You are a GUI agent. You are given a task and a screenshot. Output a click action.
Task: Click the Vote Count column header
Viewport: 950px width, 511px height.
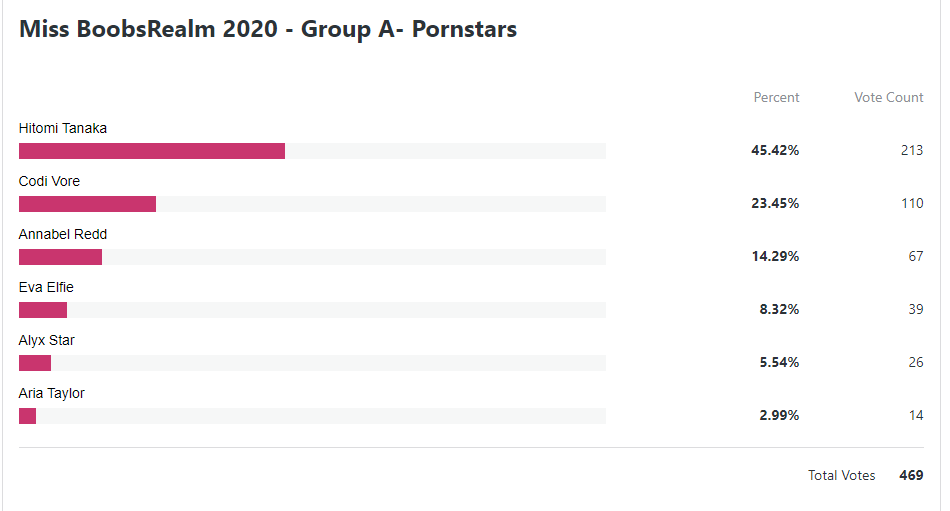pyautogui.click(x=888, y=98)
